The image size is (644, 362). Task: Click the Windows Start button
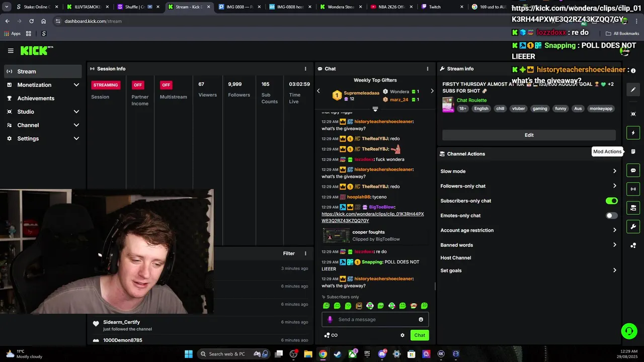point(188,354)
